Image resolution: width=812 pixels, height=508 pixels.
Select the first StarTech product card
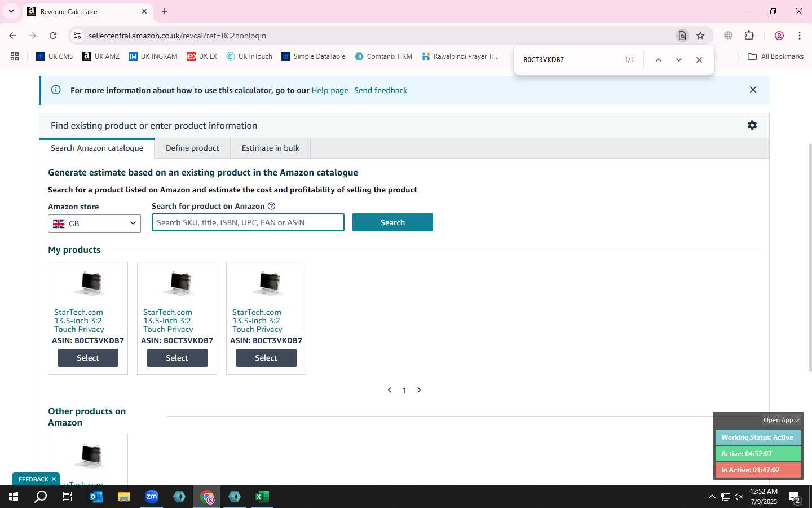click(x=88, y=358)
